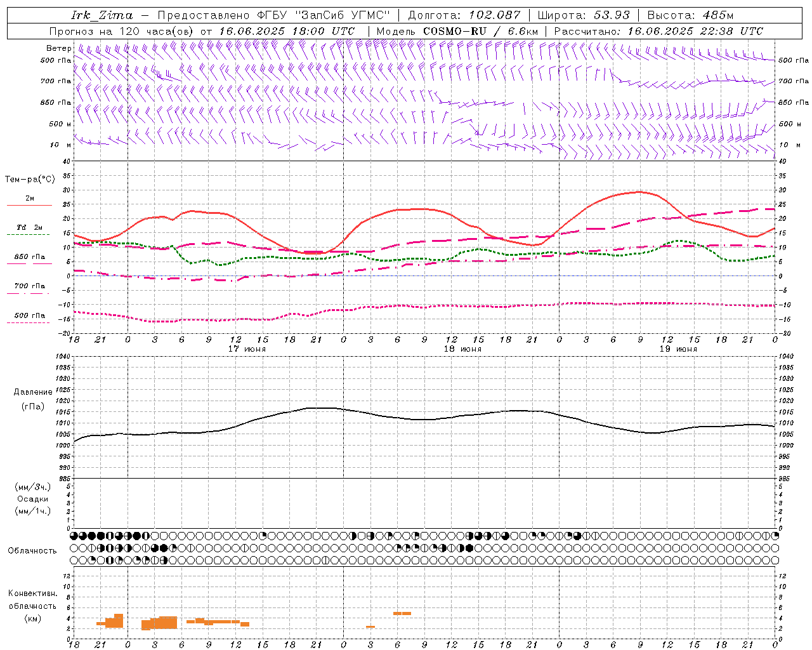Image resolution: width=812 pixels, height=650 pixels.
Task: Click the 'Td 2м' dew point legend entry
Action: tap(30, 227)
